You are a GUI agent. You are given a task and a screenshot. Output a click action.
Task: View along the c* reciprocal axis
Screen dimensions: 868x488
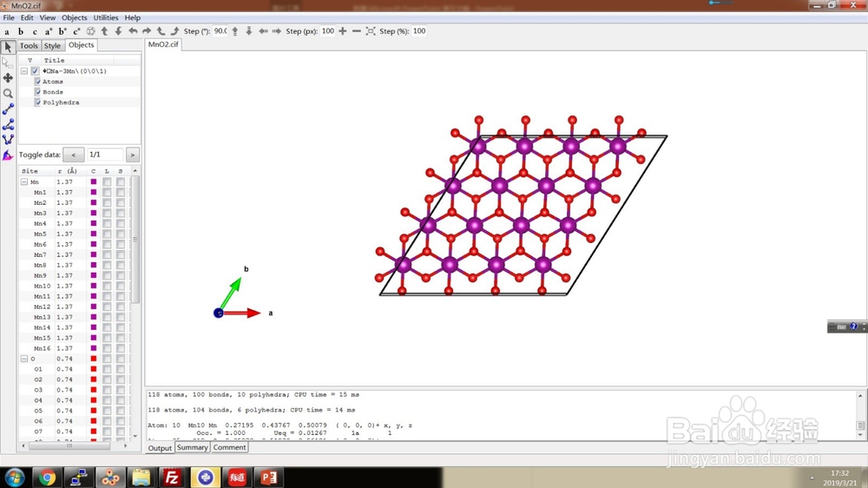(76, 31)
